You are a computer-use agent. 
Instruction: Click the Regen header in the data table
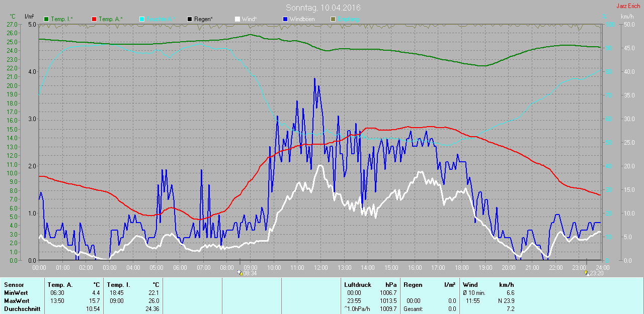coord(413,285)
